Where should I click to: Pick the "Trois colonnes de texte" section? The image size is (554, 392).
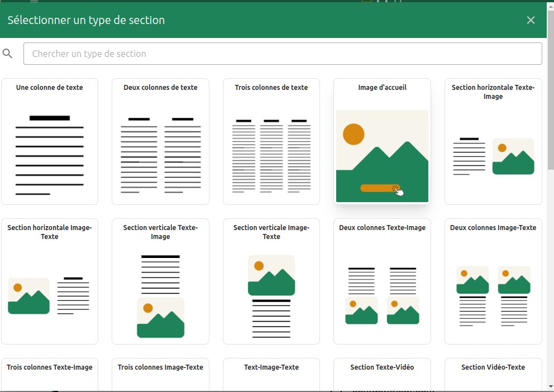coord(271,141)
